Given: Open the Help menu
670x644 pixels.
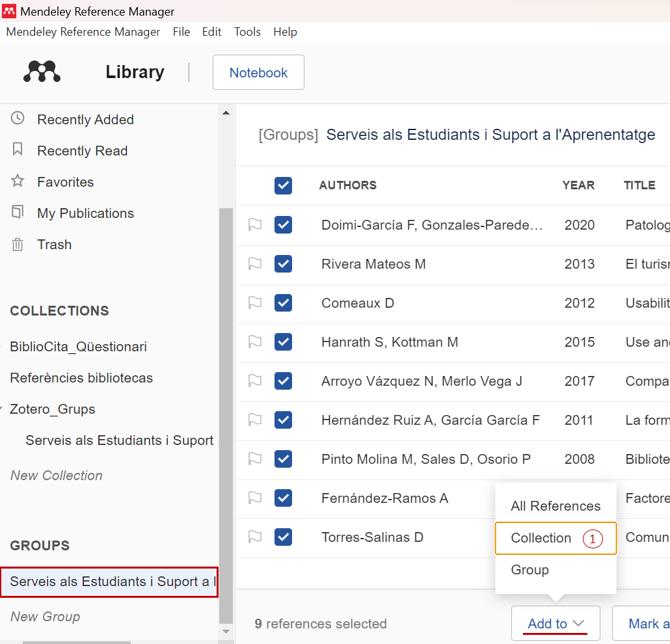Looking at the screenshot, I should click(286, 32).
